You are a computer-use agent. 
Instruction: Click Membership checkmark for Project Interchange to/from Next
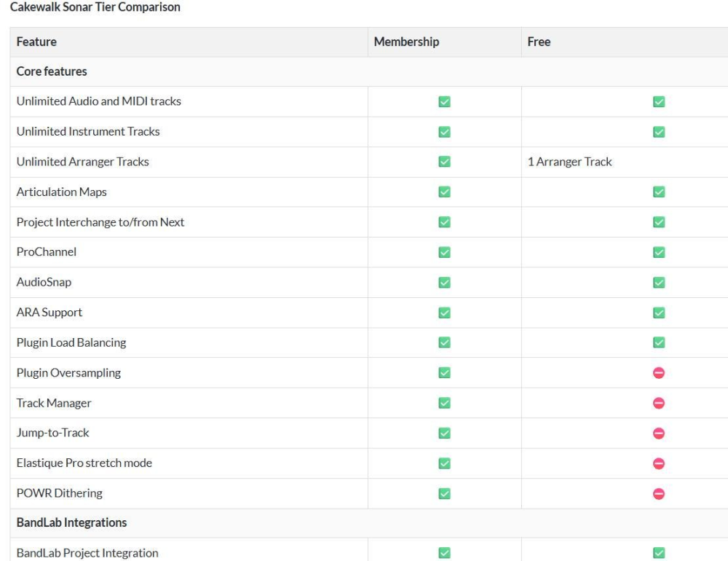click(444, 222)
